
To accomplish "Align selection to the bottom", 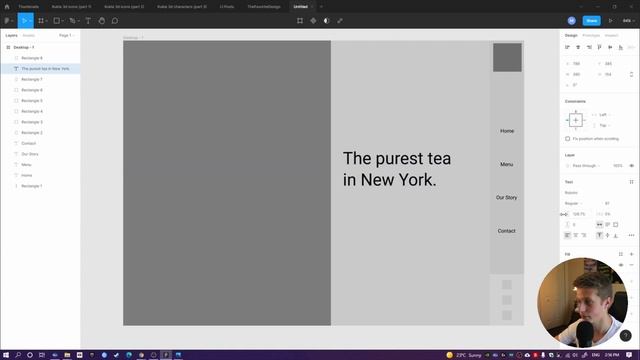I will click(621, 47).
